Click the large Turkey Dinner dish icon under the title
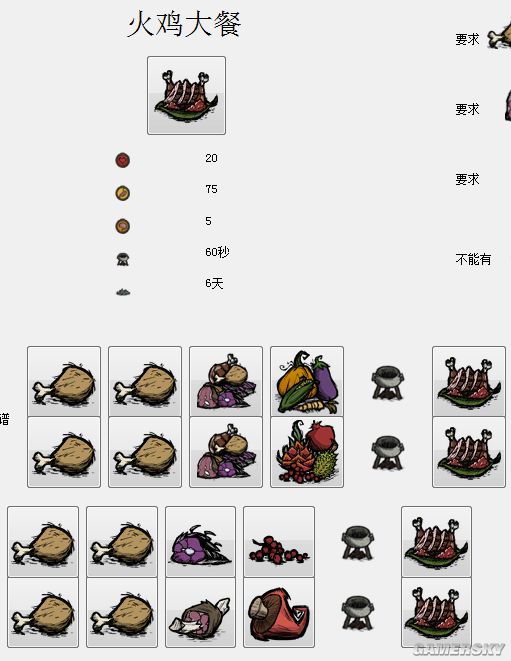The width and height of the screenshot is (511, 661). click(186, 95)
